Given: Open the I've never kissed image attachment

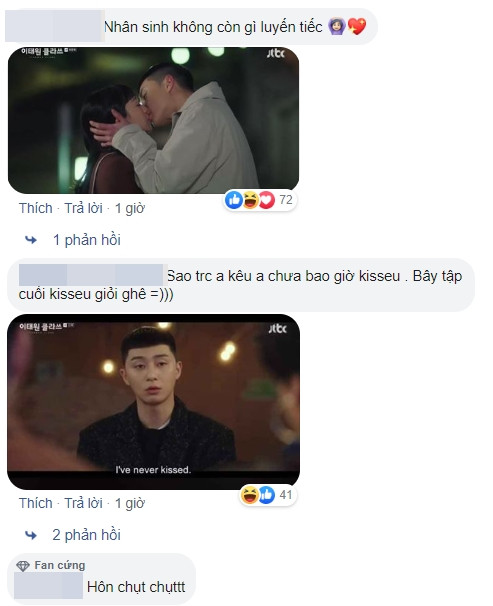Looking at the screenshot, I should click(153, 402).
